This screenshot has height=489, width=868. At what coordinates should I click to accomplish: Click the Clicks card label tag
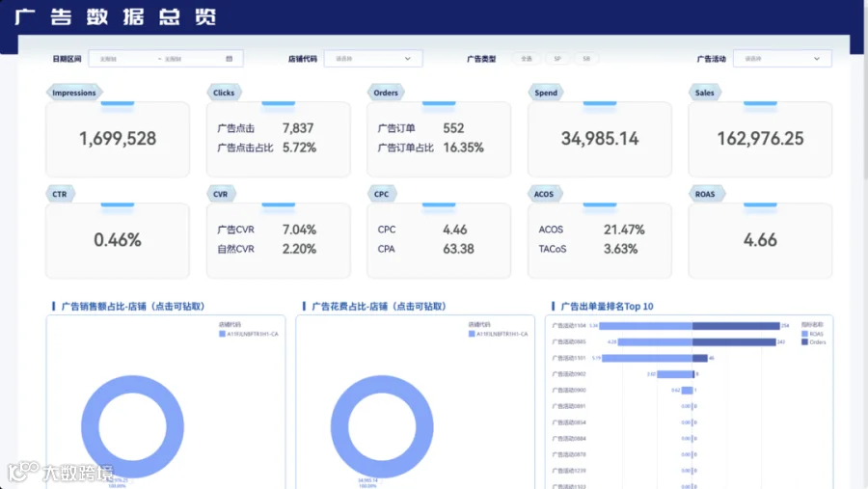[224, 93]
